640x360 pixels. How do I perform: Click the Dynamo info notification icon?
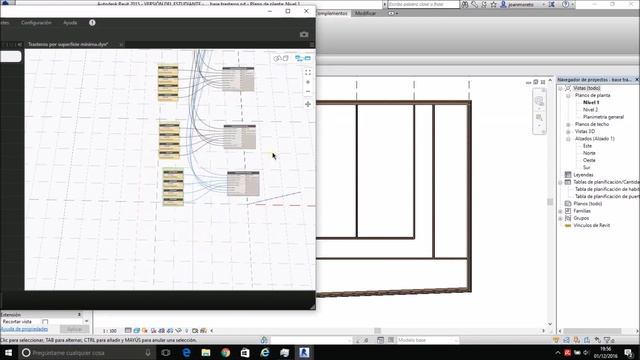coord(92,23)
